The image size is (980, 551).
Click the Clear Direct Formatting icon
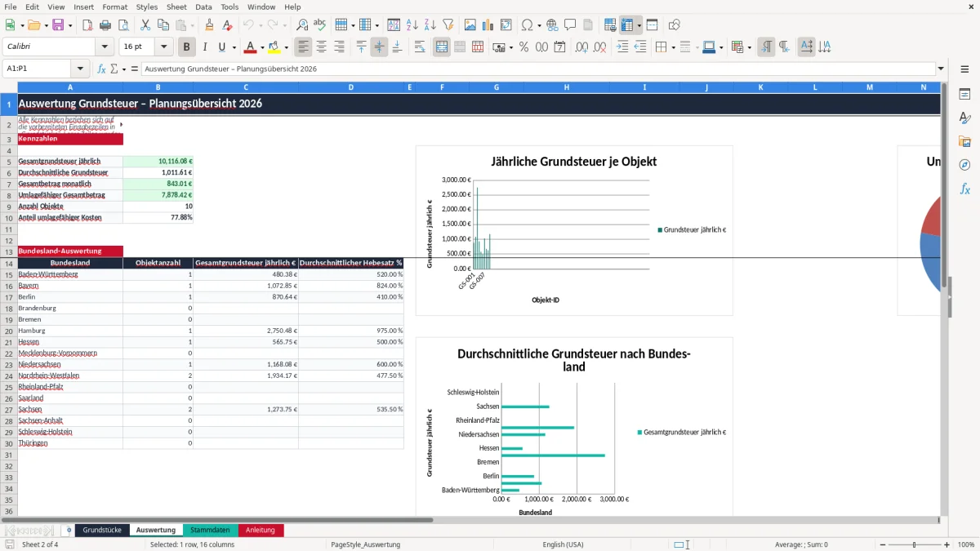click(x=227, y=25)
